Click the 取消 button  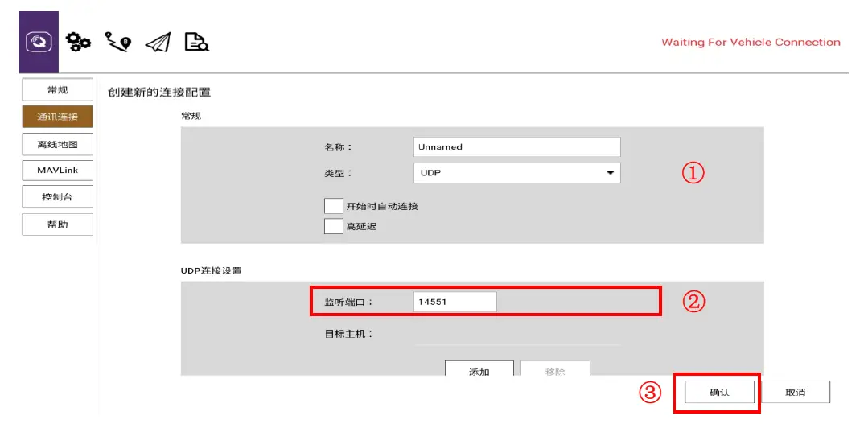click(x=795, y=392)
